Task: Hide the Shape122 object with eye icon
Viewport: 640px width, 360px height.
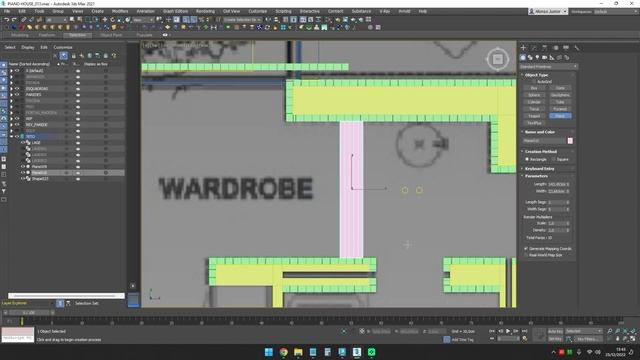Action: click(x=23, y=179)
